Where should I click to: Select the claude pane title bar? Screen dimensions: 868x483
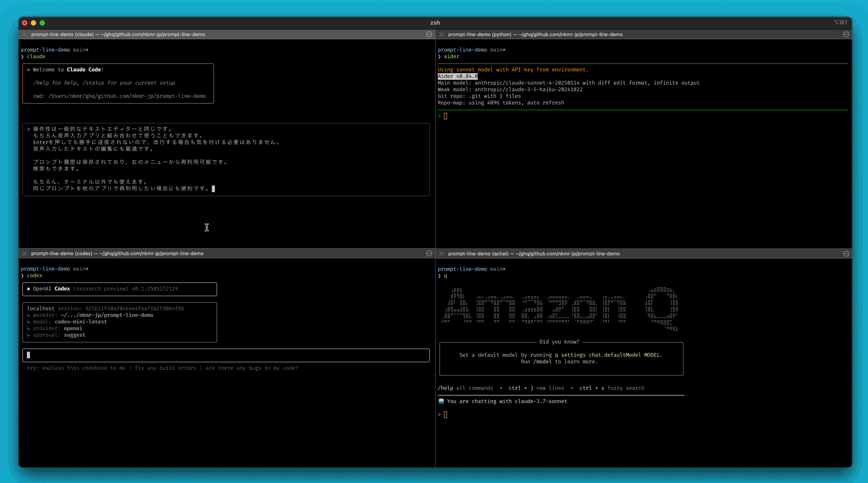click(x=118, y=34)
